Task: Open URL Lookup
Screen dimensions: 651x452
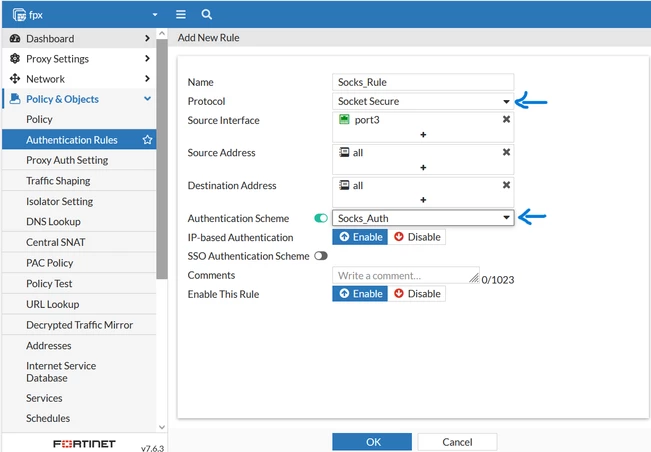Action: click(x=79, y=304)
